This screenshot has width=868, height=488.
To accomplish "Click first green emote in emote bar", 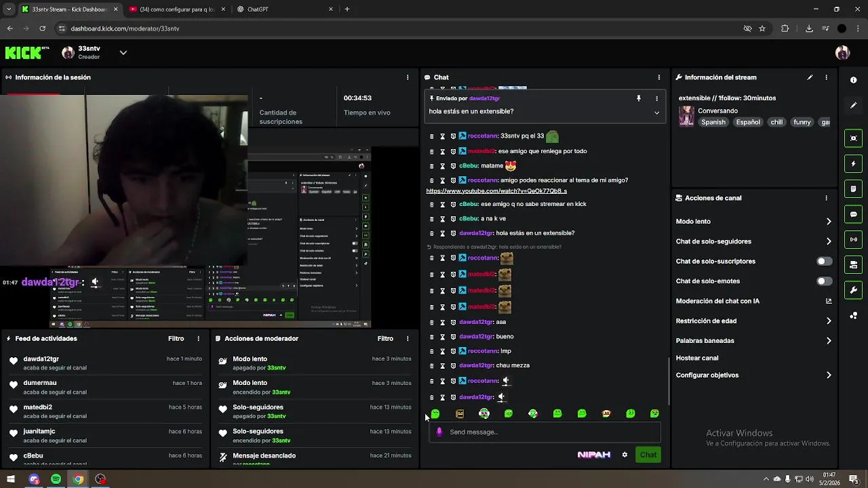I will 435,413.
